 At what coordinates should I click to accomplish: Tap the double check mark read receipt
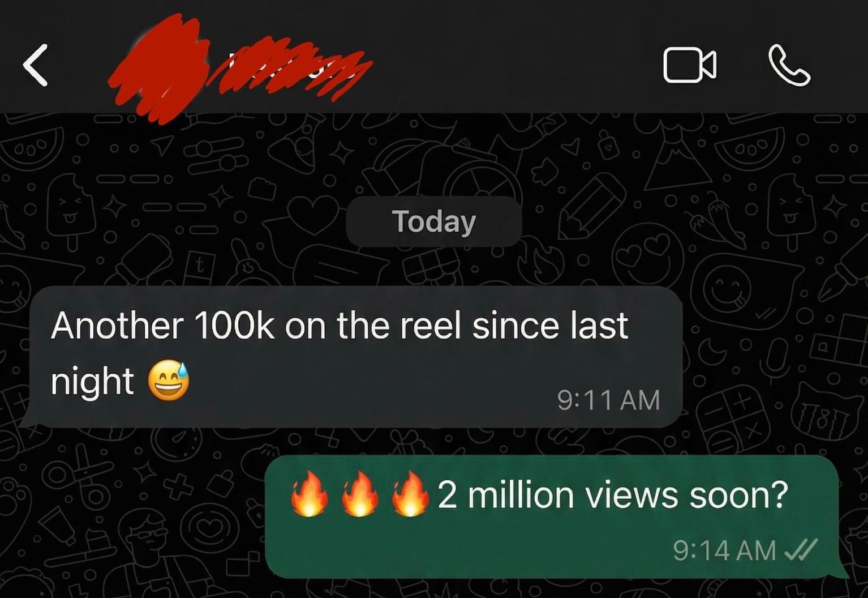point(801,549)
